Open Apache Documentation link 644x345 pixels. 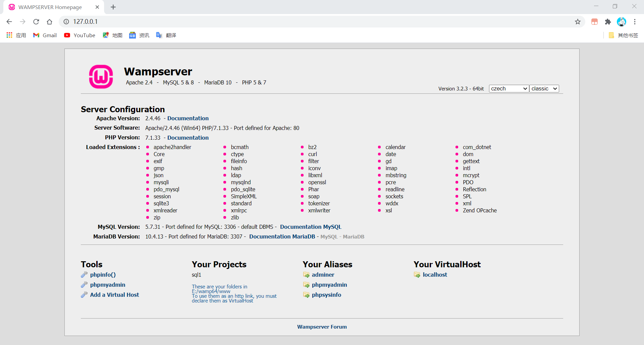click(188, 118)
